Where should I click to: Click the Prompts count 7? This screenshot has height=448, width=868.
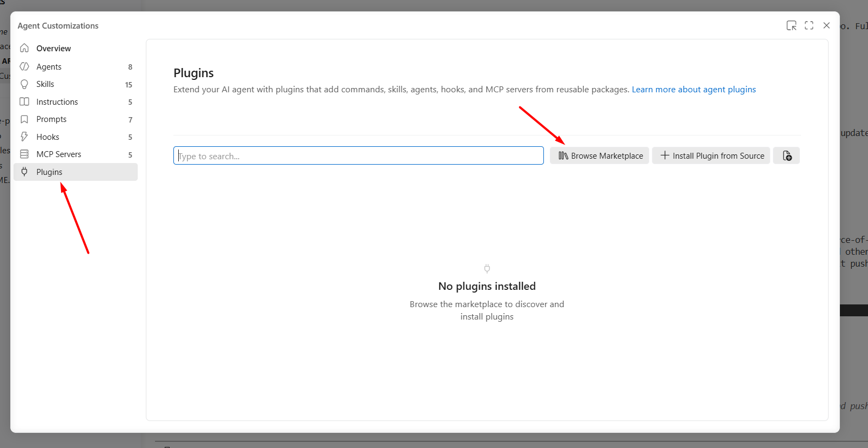[x=130, y=120]
